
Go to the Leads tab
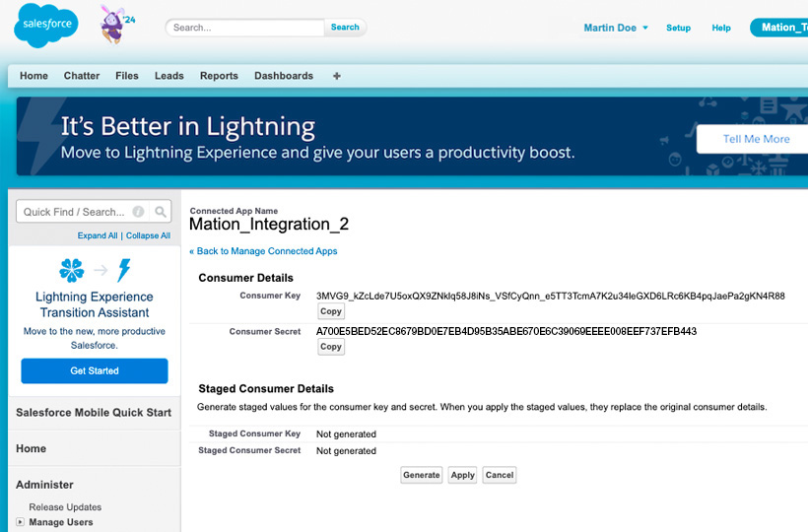point(169,76)
